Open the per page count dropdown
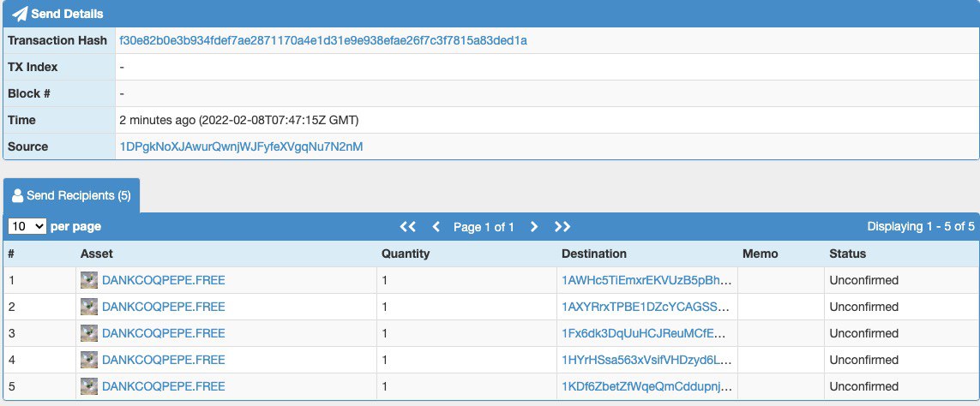The width and height of the screenshot is (980, 406). point(27,226)
